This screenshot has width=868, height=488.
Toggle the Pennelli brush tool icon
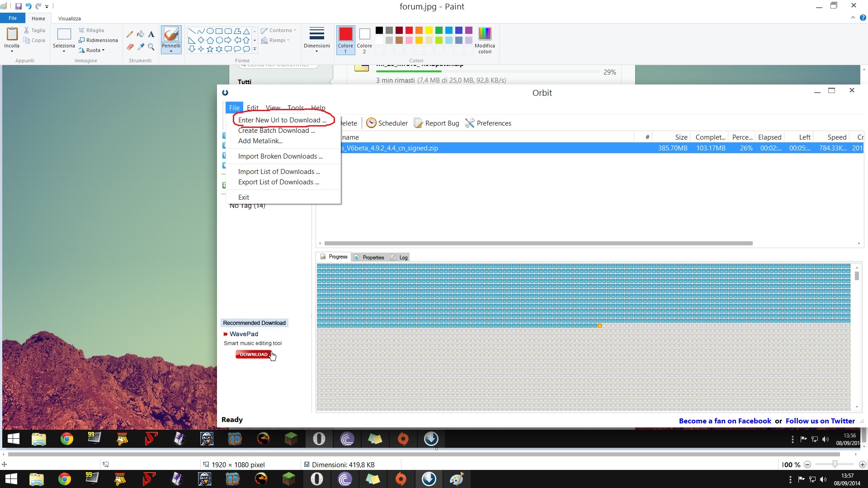(171, 34)
